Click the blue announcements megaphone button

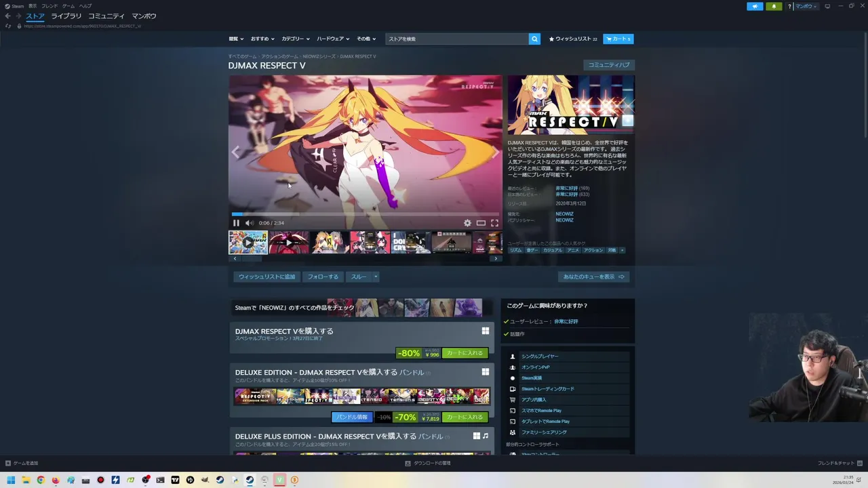tap(755, 6)
